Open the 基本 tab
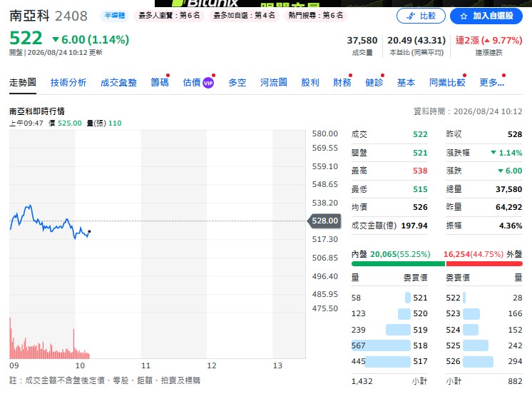Image resolution: width=532 pixels, height=394 pixels. (x=406, y=83)
